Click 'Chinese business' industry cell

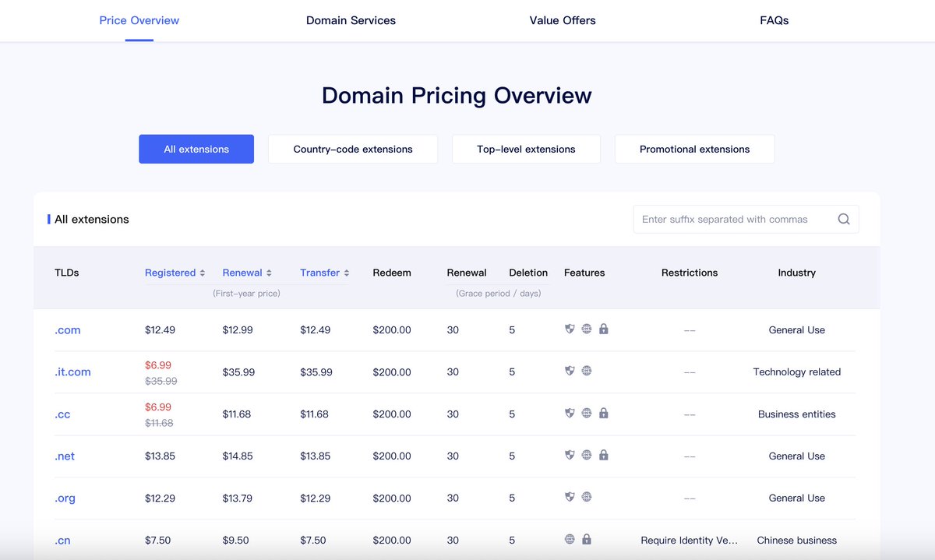point(797,541)
